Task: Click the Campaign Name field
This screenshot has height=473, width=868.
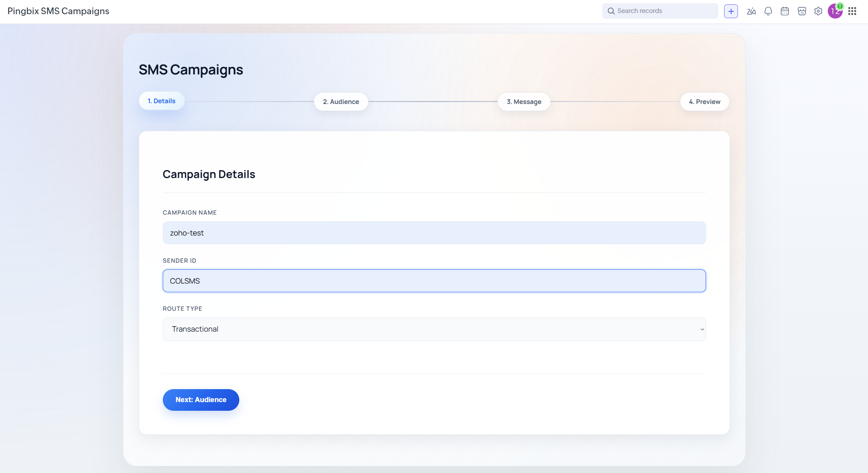Action: [434, 233]
